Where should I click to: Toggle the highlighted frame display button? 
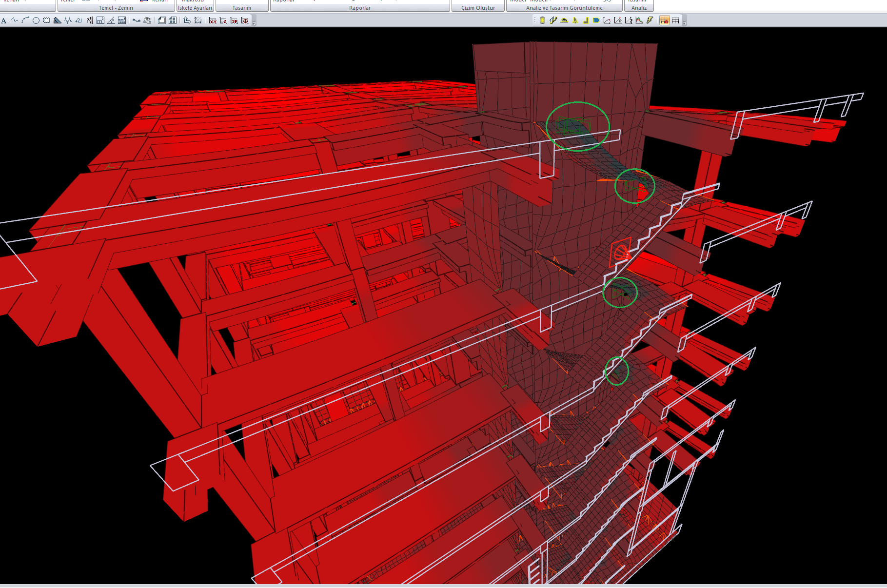click(664, 20)
